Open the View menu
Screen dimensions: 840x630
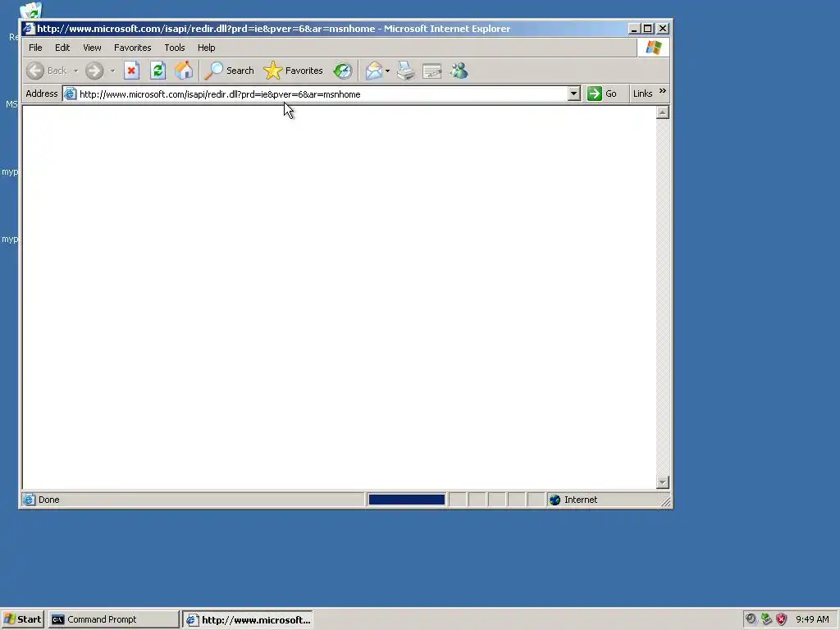[x=92, y=48]
